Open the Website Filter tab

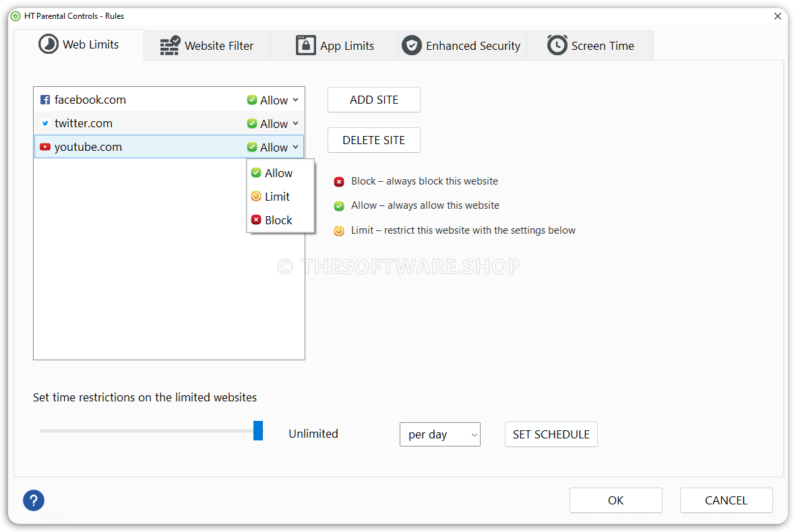click(207, 46)
